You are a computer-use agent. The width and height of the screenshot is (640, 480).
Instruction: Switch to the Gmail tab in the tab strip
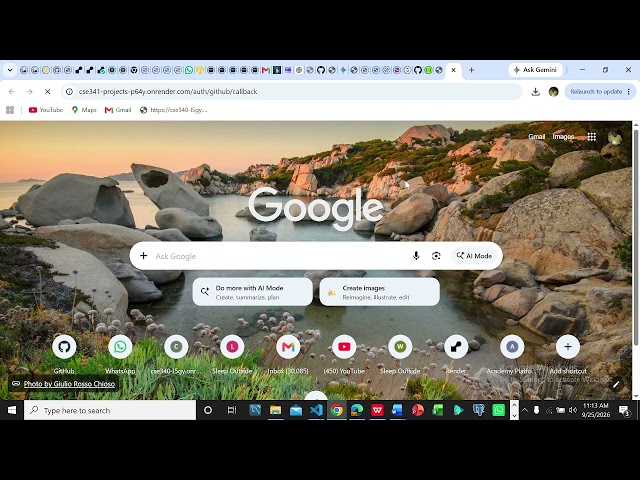[266, 70]
